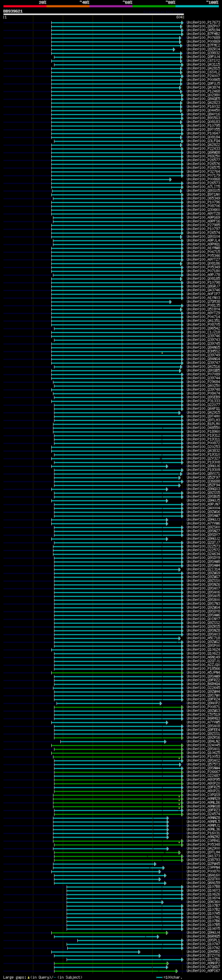Click the UniRef100_Q945R2 label
The image size is (222, 980).
pyautogui.click(x=203, y=951)
